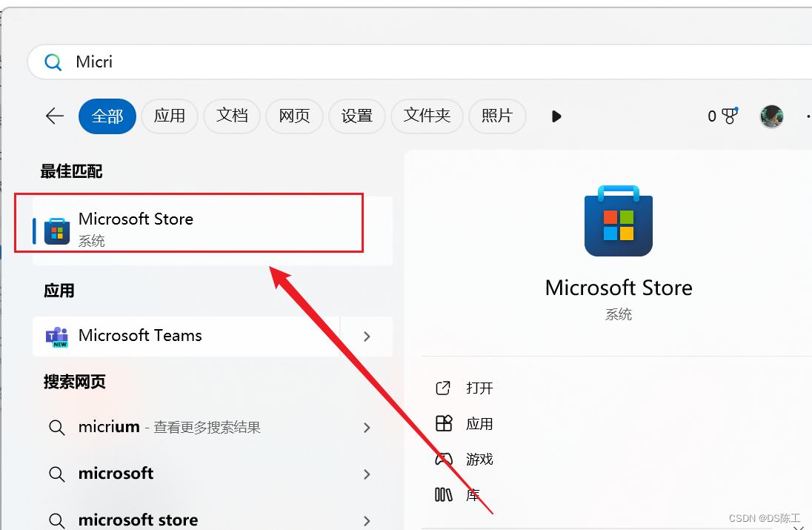Click the library icon beside 库
This screenshot has height=530, width=812.
tap(443, 494)
